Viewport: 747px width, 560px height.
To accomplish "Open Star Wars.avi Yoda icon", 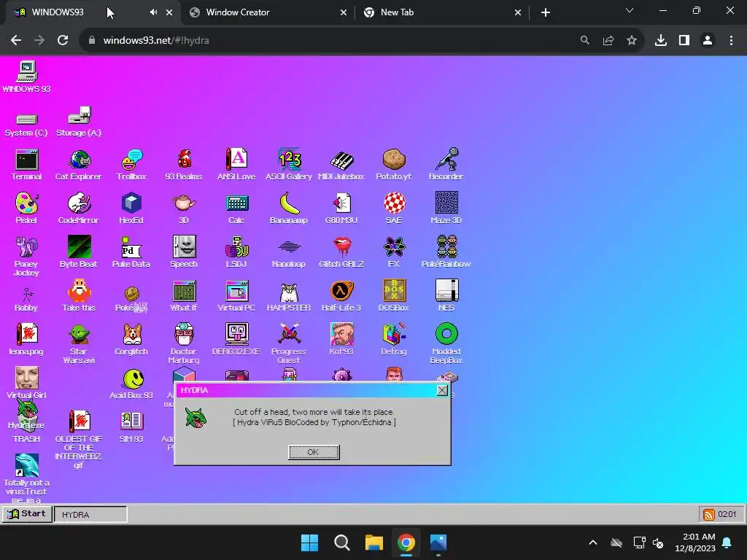I will pos(79,344).
